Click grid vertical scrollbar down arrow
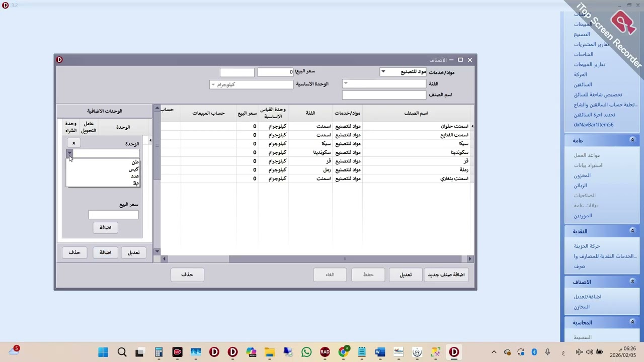The image size is (644, 362). 157,251
